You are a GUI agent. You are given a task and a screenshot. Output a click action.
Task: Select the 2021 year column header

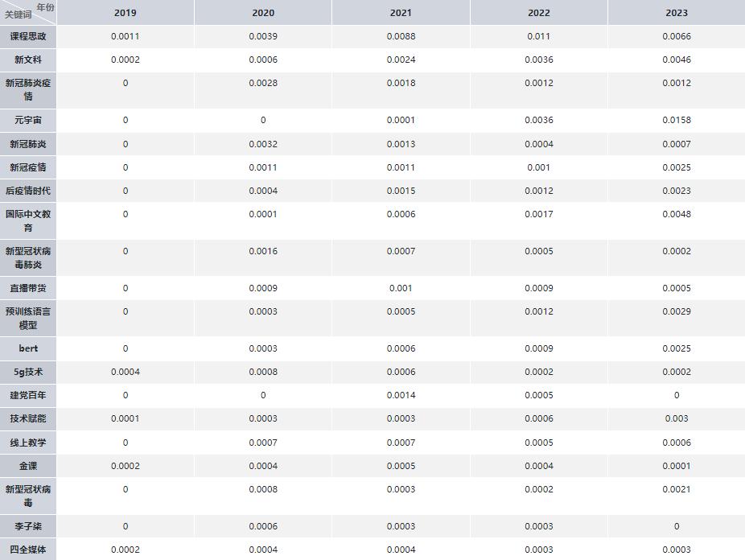click(x=401, y=13)
